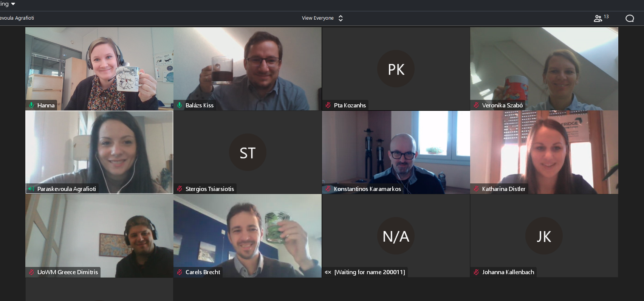Screen dimensions: 644x301
Task: Open the dropdown arrow at top-left title
Action: [x=13, y=4]
